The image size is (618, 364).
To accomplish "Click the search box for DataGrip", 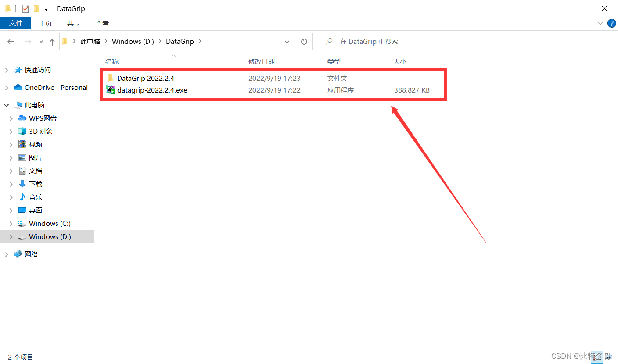I will point(465,42).
